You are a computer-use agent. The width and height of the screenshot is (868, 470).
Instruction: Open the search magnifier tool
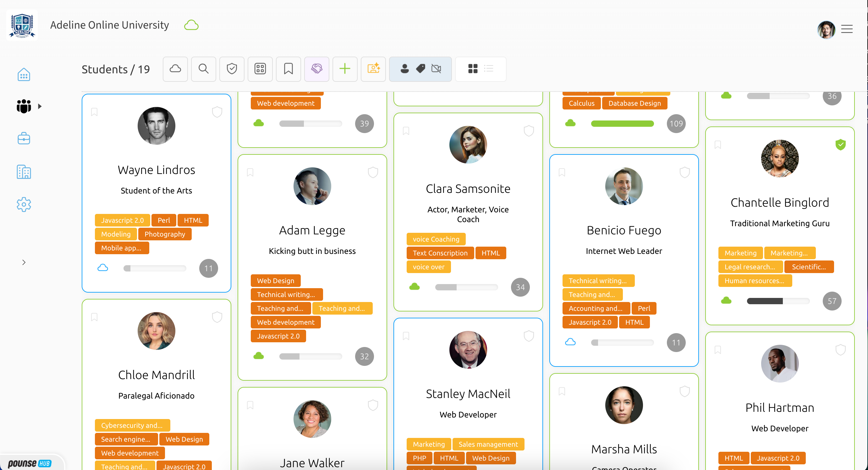[x=204, y=69]
